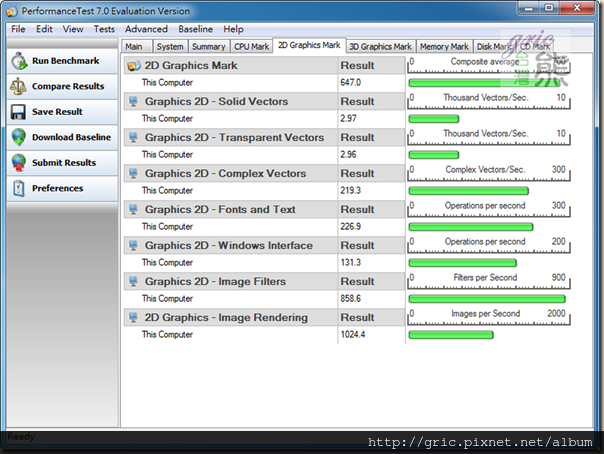Click the 2.97 Solid Vectors result
The image size is (604, 454).
(x=348, y=119)
